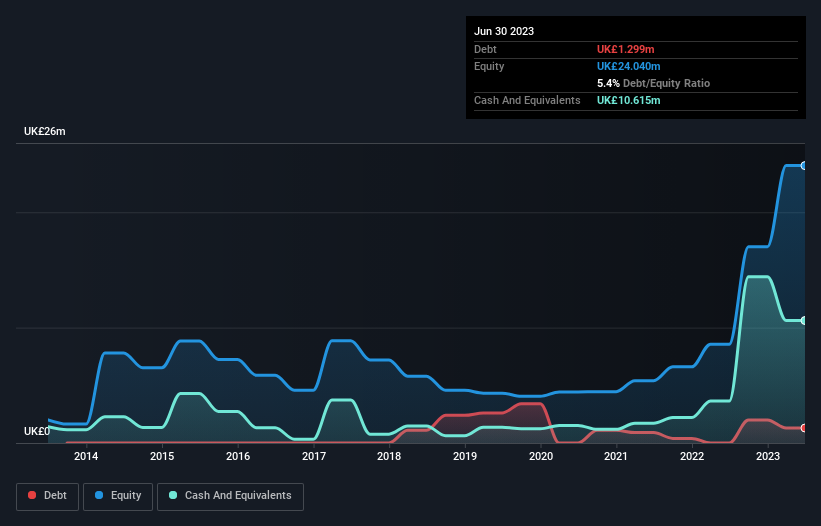Click the 2017 x-axis label
Screen dimensions: 821x526
click(314, 456)
